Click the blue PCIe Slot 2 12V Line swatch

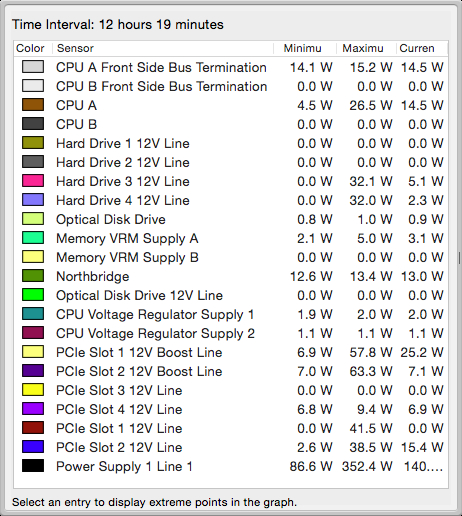tap(33, 447)
